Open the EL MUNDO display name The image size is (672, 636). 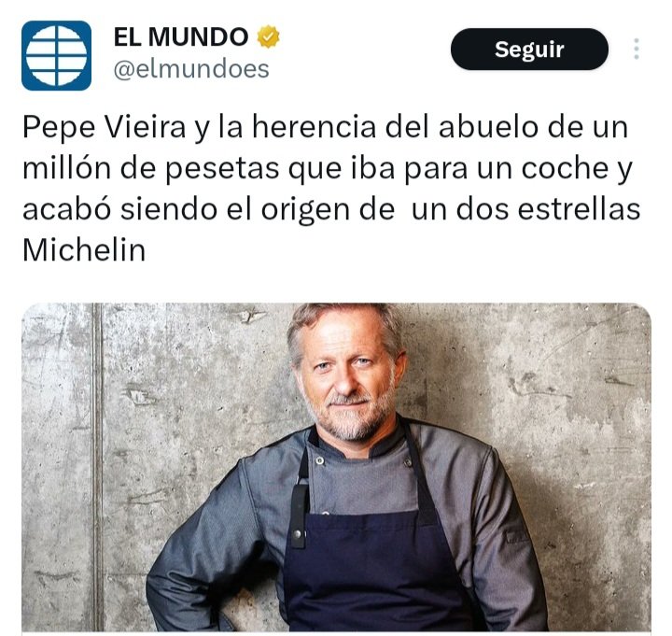pos(181,36)
